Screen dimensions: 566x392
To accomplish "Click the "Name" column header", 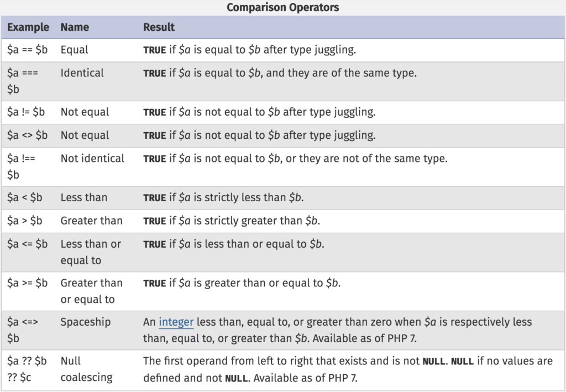I will pyautogui.click(x=75, y=27).
